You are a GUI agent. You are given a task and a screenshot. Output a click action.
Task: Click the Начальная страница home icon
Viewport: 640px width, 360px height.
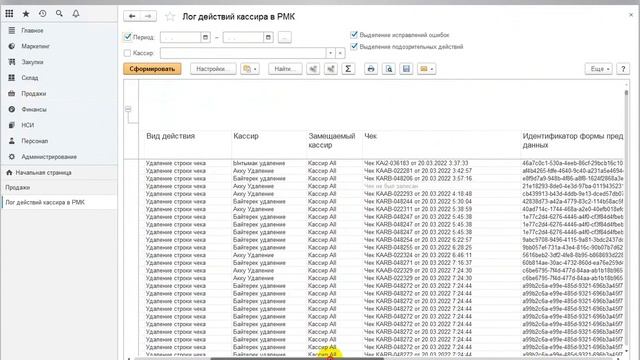pyautogui.click(x=9, y=172)
